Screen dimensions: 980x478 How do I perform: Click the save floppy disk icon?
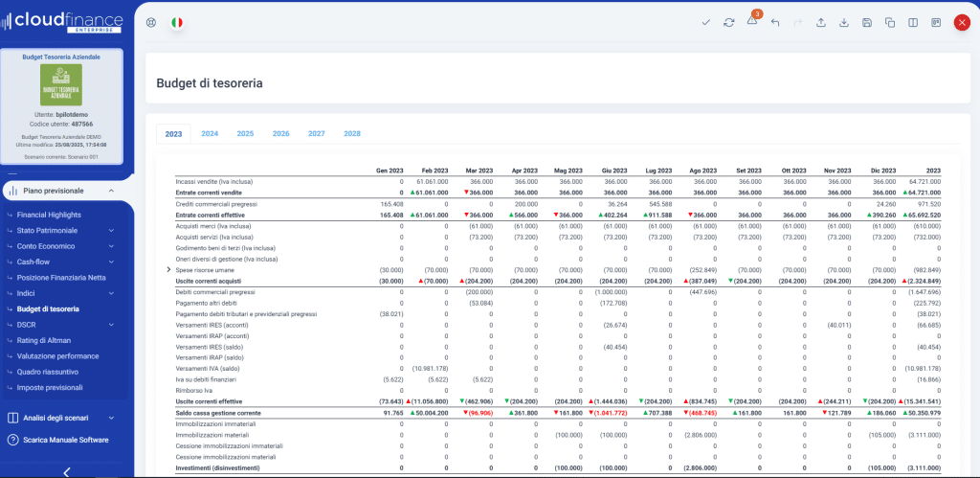pos(867,23)
